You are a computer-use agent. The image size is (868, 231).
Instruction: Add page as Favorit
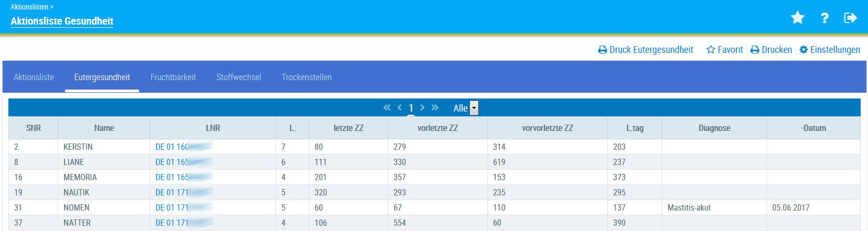(x=725, y=50)
